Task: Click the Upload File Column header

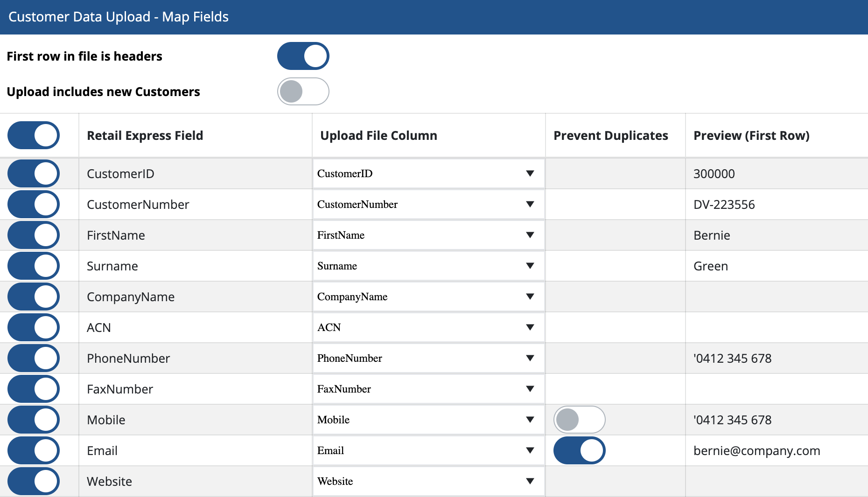Action: (378, 135)
